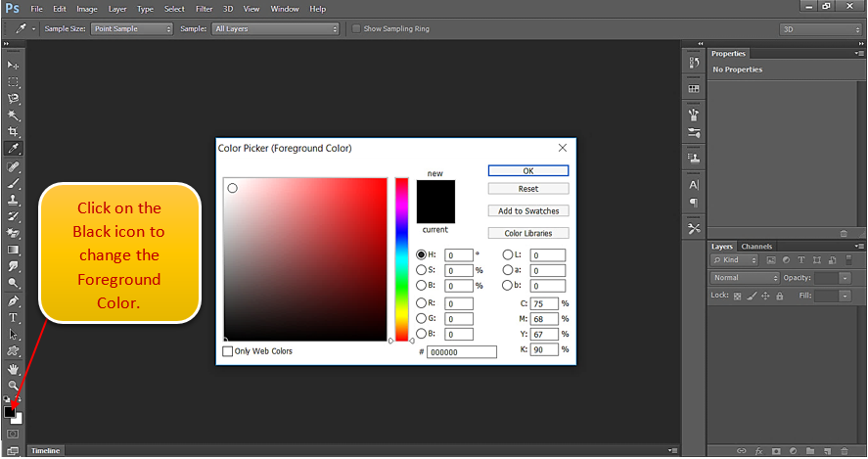This screenshot has height=459, width=868.
Task: Select the Smudge tool
Action: point(13,266)
